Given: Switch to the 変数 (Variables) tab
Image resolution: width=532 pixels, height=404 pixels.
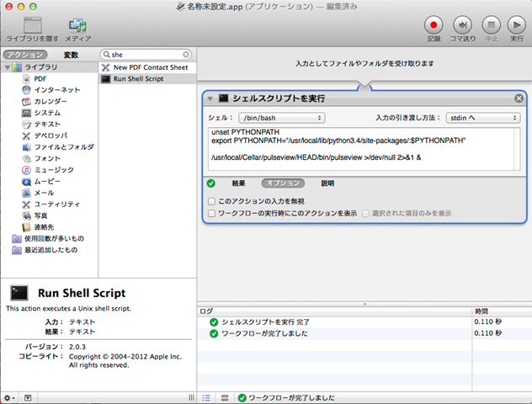Looking at the screenshot, I should point(71,54).
